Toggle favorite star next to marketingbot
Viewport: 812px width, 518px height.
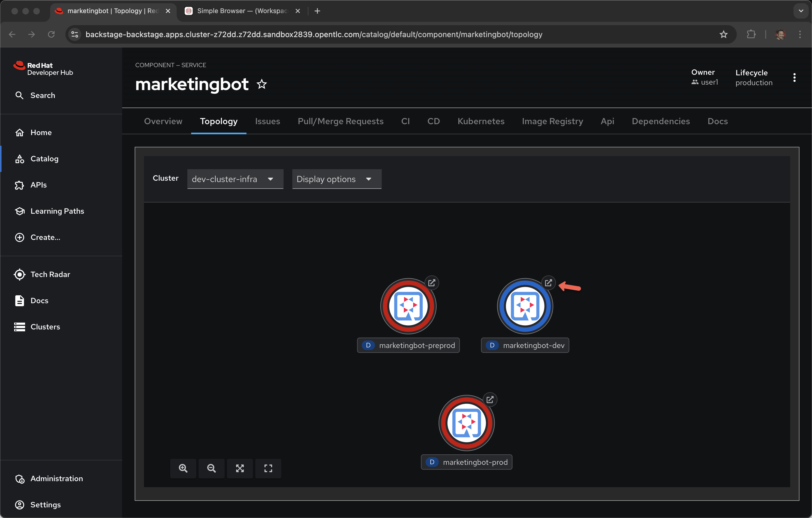262,84
